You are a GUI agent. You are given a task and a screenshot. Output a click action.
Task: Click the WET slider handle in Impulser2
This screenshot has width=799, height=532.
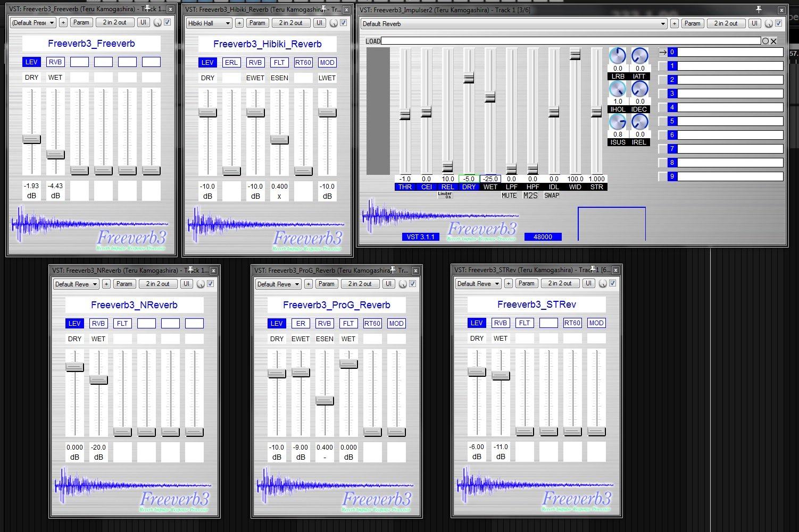(490, 97)
